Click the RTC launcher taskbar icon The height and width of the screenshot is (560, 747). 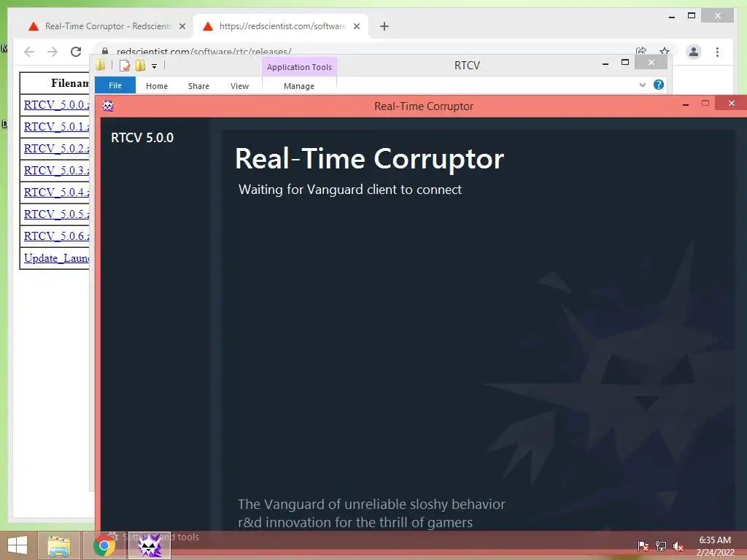click(150, 545)
